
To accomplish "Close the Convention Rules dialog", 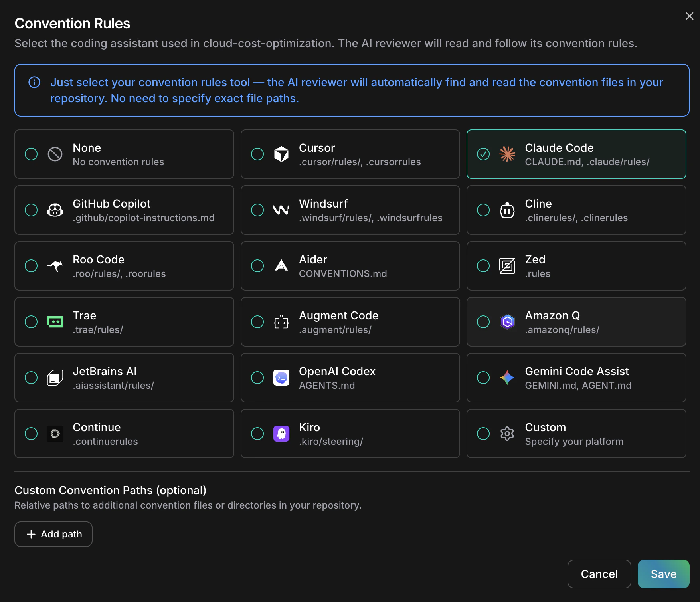I will (689, 16).
